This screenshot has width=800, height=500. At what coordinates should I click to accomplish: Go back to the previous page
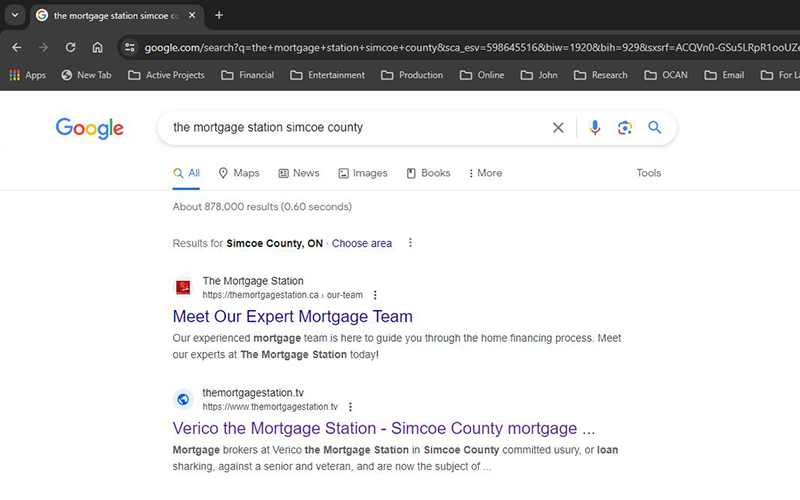tap(17, 47)
